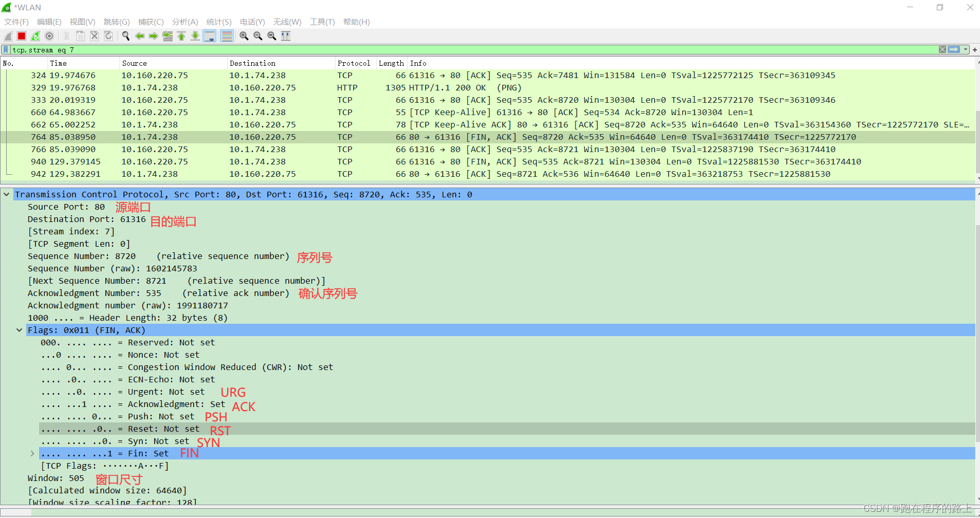Select Sequence Number (raw): 1602145783

click(113, 268)
